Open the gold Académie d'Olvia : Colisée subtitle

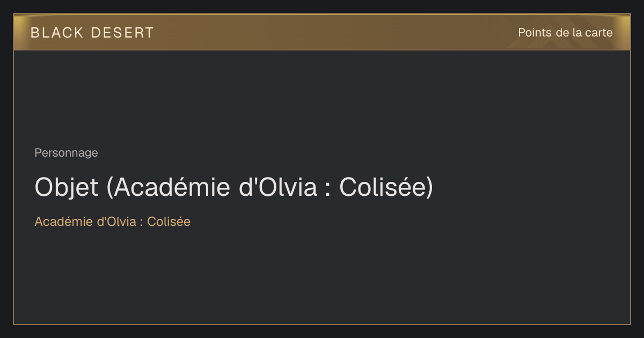pos(112,222)
